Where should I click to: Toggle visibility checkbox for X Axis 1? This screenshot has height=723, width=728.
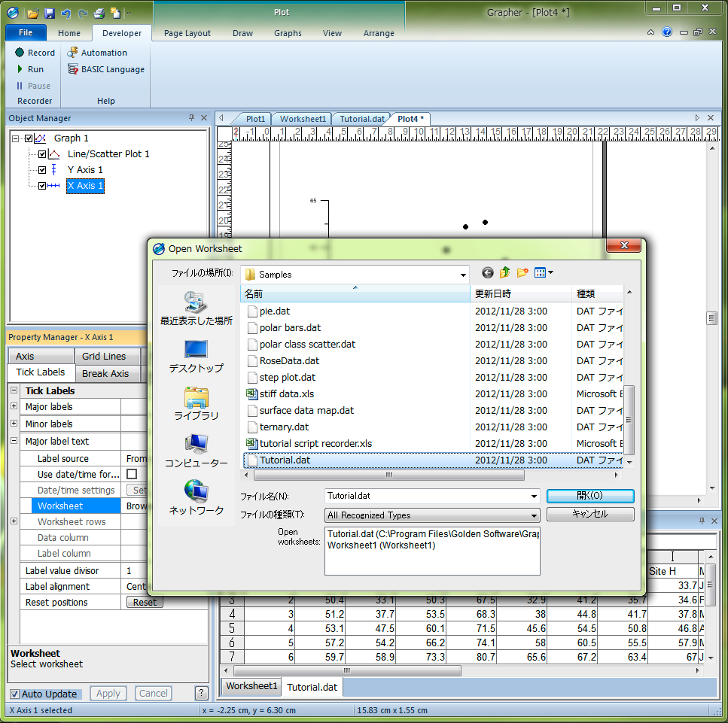point(42,186)
